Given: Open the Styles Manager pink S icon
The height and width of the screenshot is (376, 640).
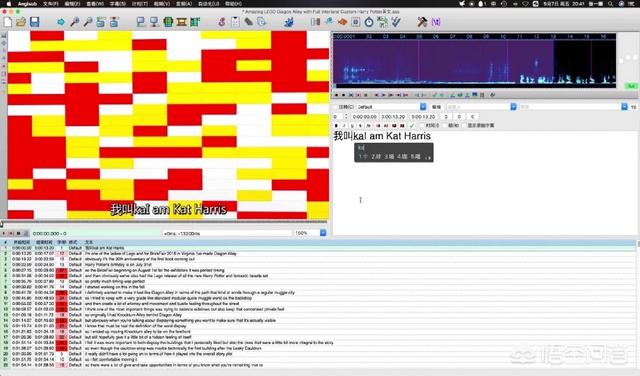Looking at the screenshot, I should point(222,22).
